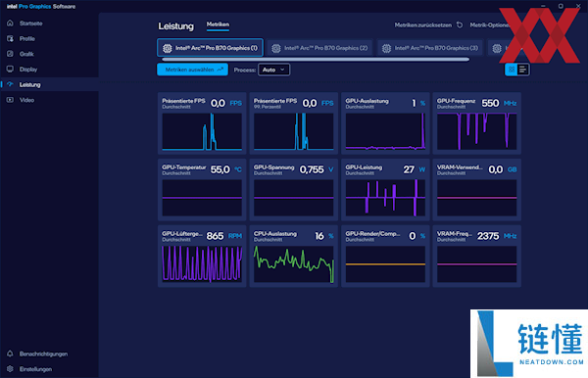
Task: Click the reset arrow icon beside Metriken zurücksetzen
Action: point(460,25)
